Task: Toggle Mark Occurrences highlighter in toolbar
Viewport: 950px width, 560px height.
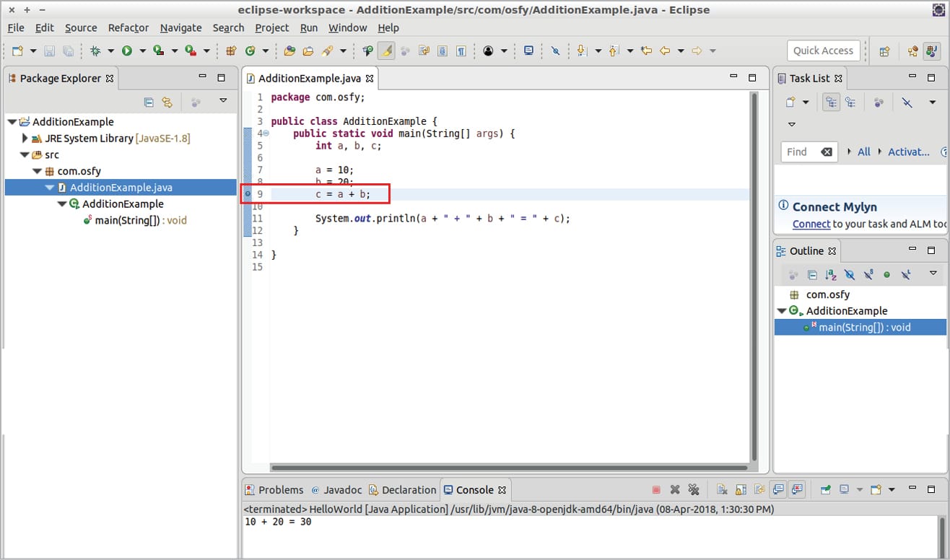Action: pos(386,51)
